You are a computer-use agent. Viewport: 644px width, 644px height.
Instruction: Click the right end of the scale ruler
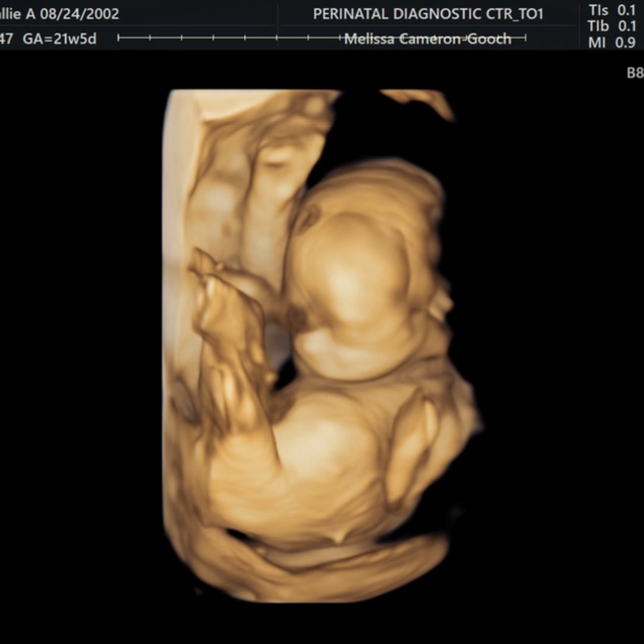[525, 38]
